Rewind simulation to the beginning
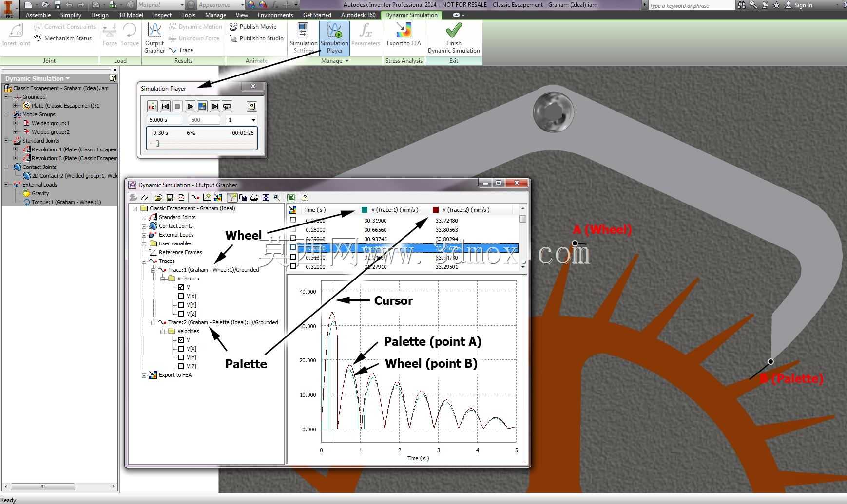 (x=165, y=106)
